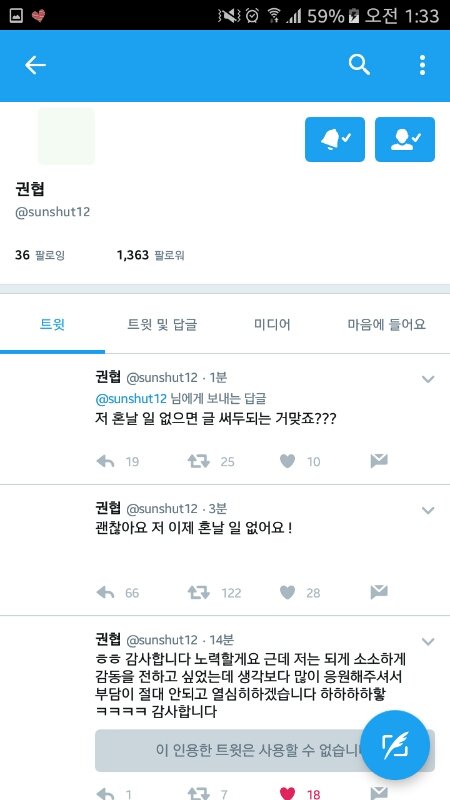Open the @sunshut12 mention link in reply
The image size is (450, 800).
[131, 398]
